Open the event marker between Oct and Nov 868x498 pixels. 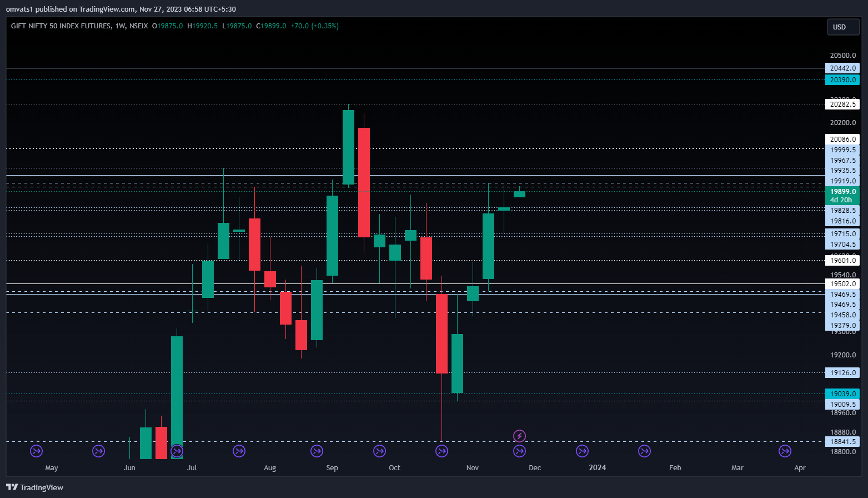(x=441, y=451)
